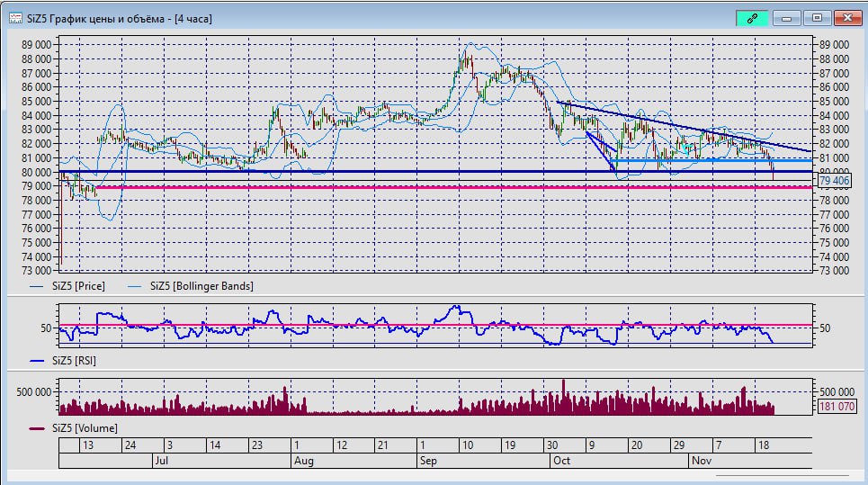
Task: Click the green link anchor icon
Action: pos(752,17)
